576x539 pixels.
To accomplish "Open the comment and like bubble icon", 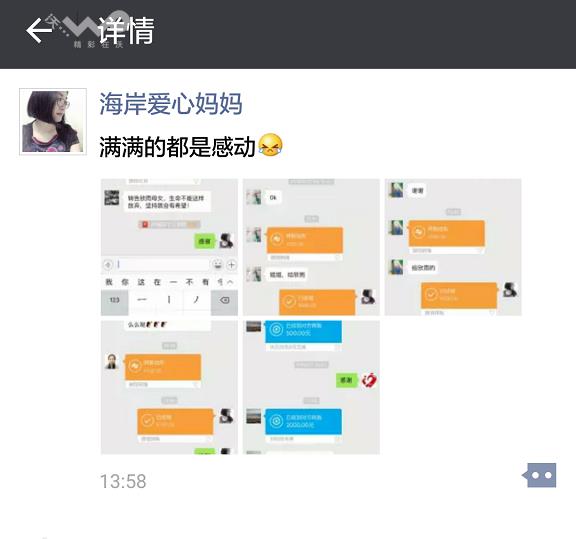I will pos(539,475).
